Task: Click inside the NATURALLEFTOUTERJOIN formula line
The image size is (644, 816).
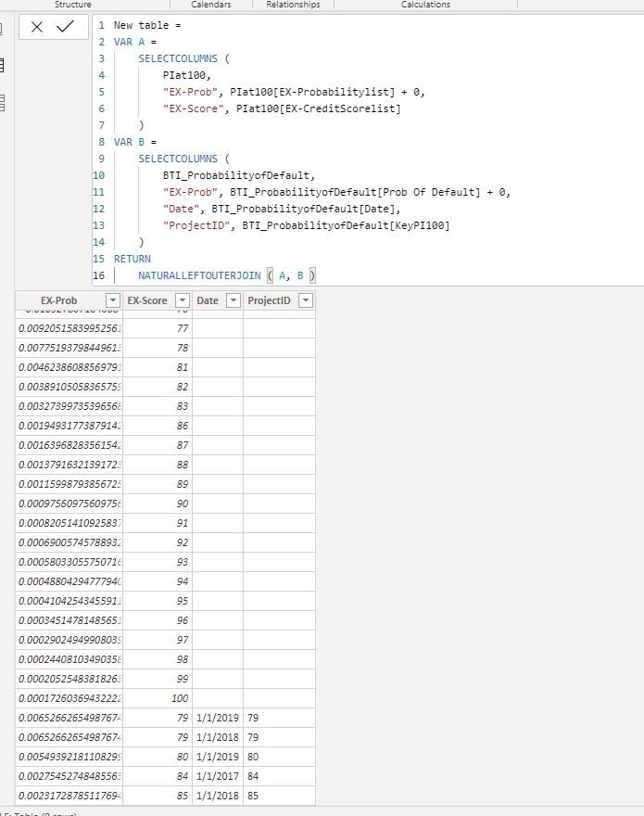Action: pos(226,275)
